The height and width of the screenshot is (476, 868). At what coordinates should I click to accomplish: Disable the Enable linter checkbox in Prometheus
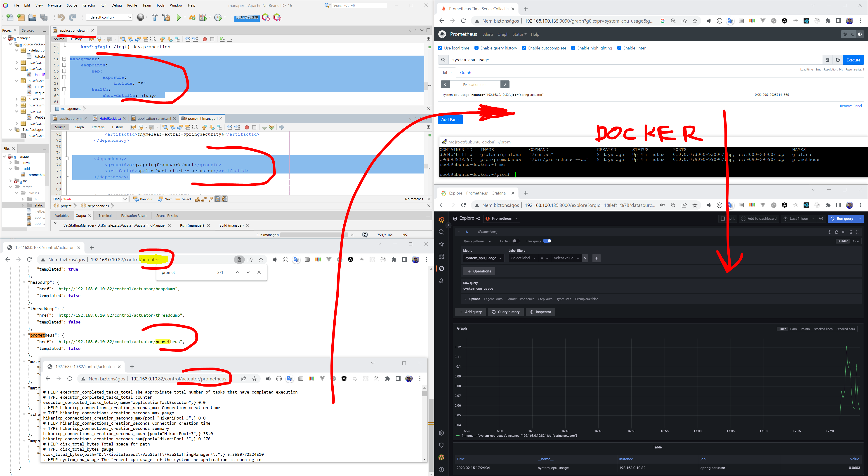click(x=619, y=48)
